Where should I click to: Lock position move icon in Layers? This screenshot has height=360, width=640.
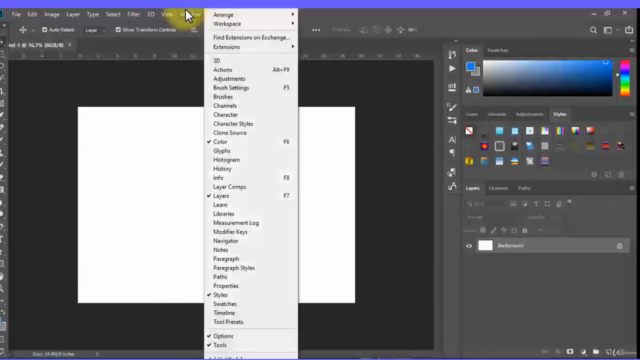pos(504,230)
